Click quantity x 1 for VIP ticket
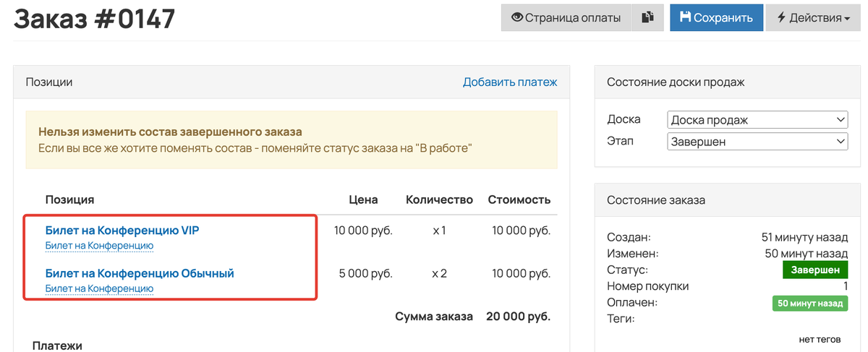 [x=439, y=231]
